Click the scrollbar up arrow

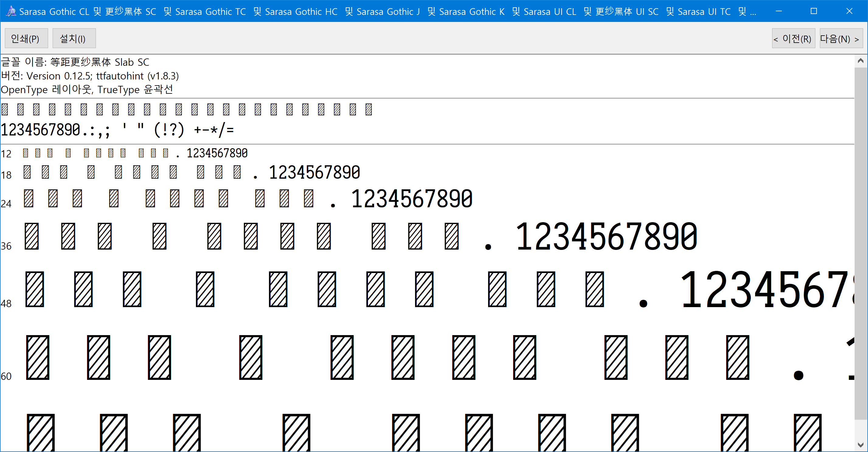(860, 61)
